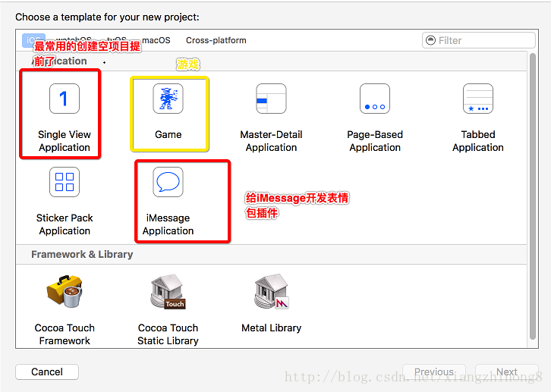Switch to the macOS platform tab

pyautogui.click(x=156, y=40)
